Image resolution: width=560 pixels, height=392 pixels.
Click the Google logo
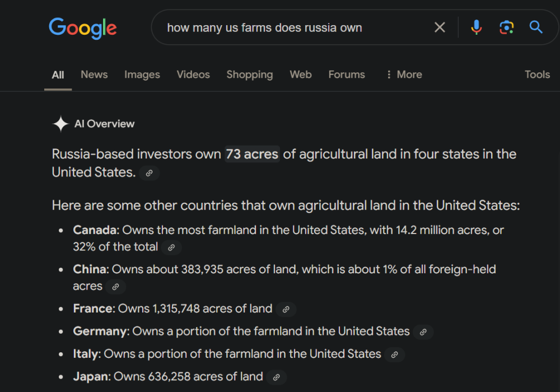click(83, 27)
